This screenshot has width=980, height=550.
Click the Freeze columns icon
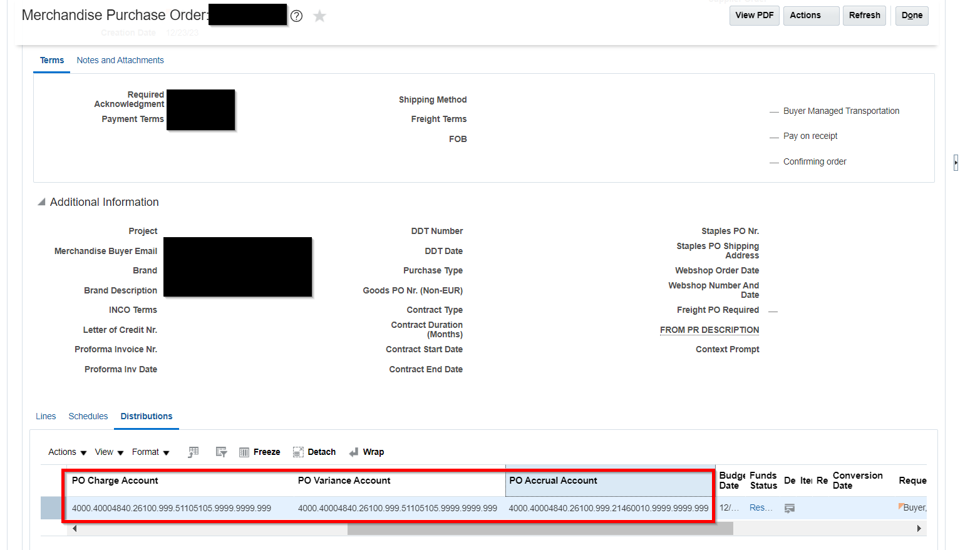[244, 451]
